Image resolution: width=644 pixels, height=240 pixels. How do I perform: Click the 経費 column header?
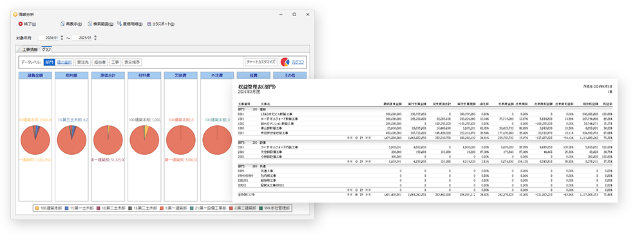coord(253,75)
